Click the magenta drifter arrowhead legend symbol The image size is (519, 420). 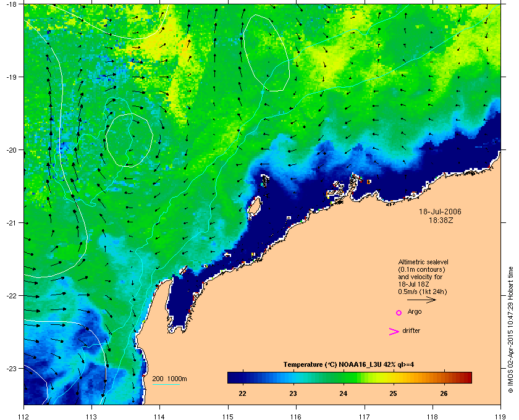(x=394, y=331)
